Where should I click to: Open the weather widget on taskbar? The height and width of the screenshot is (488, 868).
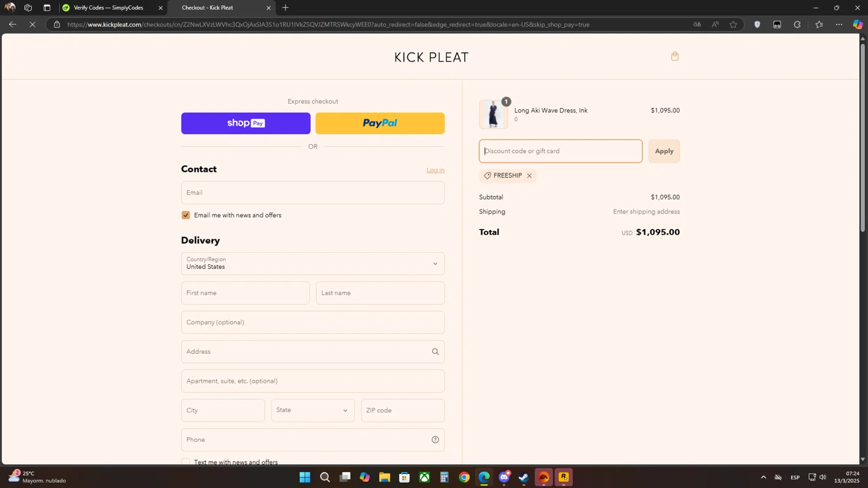pyautogui.click(x=37, y=477)
